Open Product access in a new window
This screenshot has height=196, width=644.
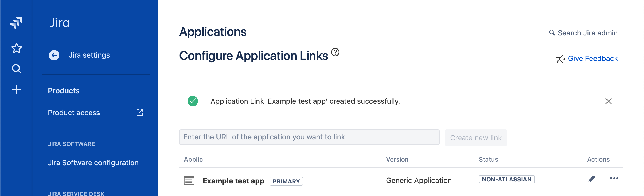click(x=140, y=113)
